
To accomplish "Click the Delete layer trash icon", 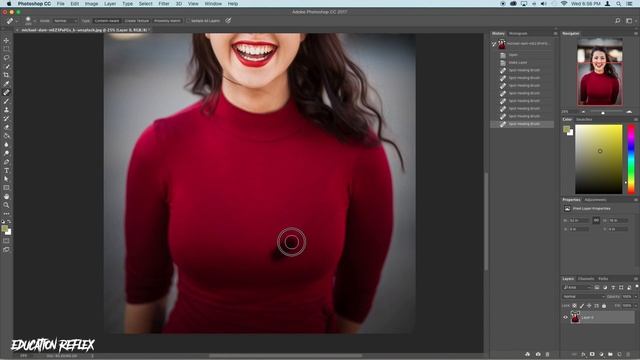I will tap(628, 354).
